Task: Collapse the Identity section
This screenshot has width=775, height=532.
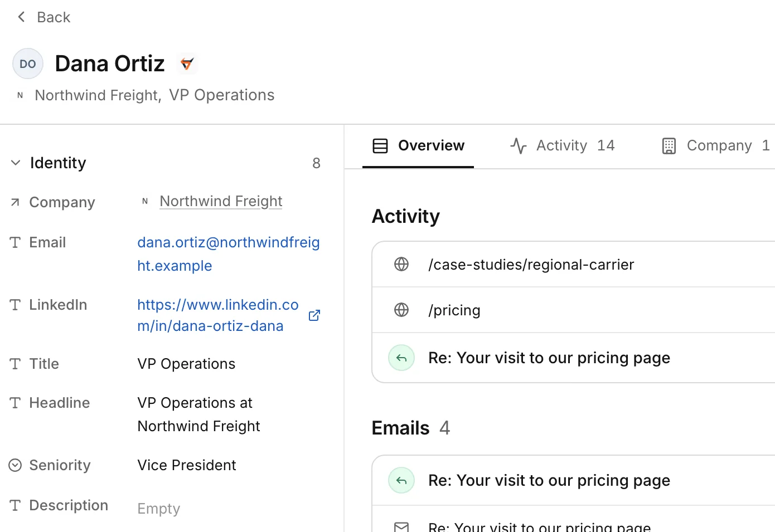Action: [16, 163]
